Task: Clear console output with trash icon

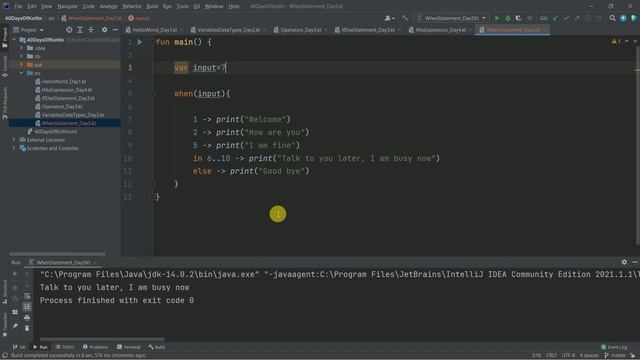Action: coord(27,328)
